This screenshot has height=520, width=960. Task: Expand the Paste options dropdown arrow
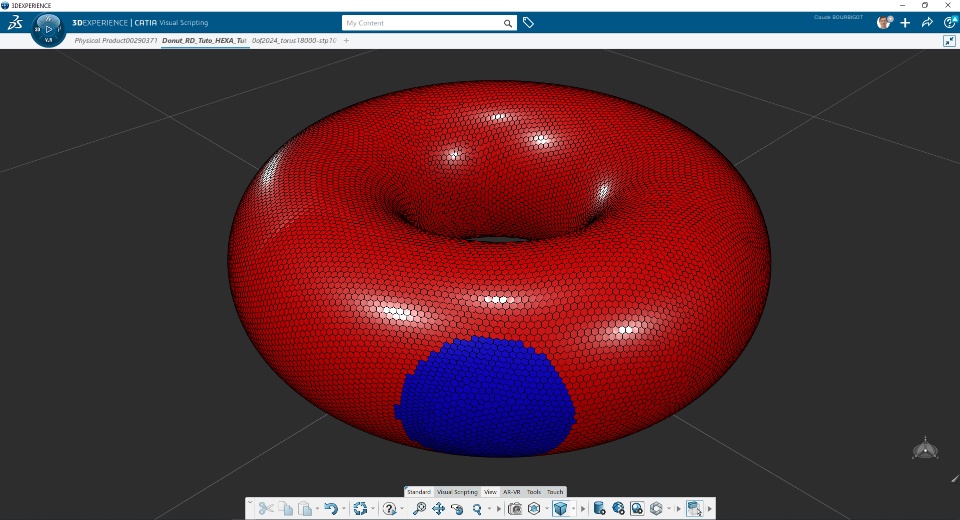[317, 509]
